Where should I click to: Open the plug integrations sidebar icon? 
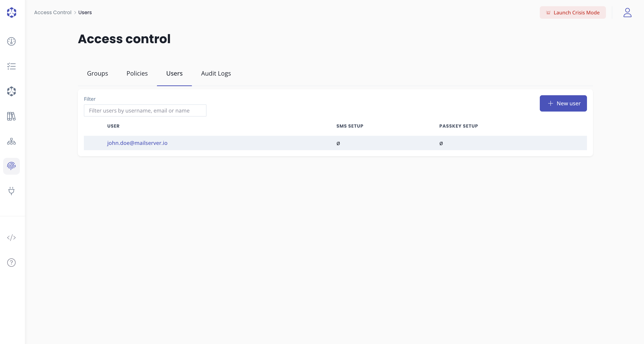pos(11,191)
